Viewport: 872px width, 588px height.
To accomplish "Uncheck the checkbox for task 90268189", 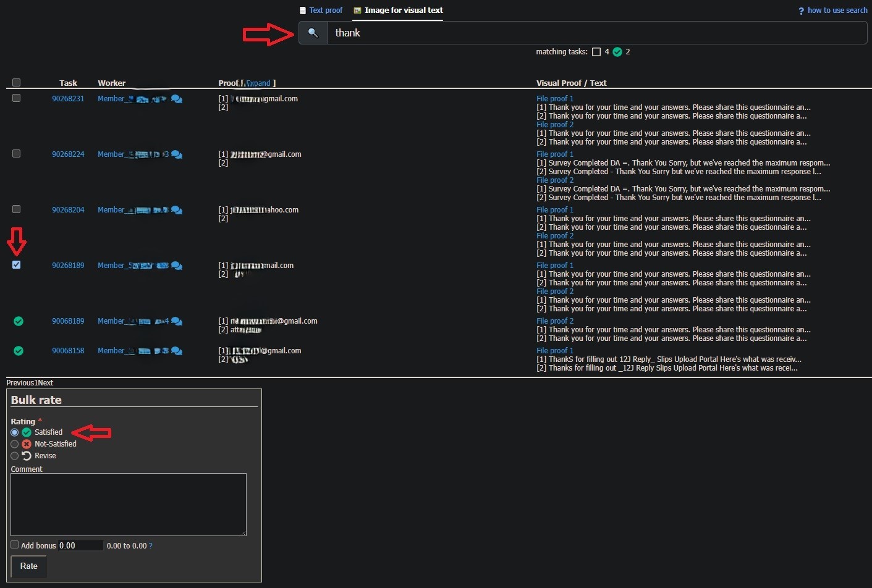I will point(17,265).
